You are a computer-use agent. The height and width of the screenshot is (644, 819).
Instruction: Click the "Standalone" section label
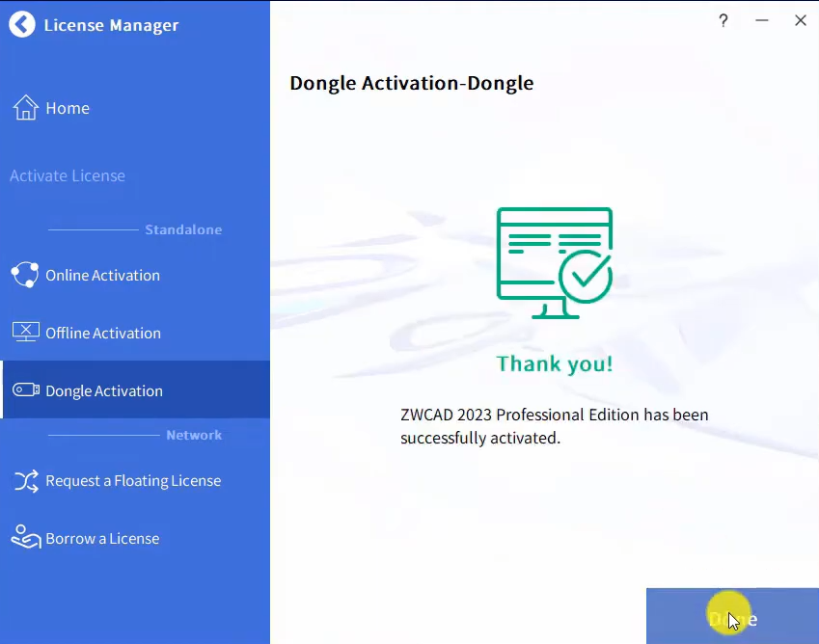pyautogui.click(x=183, y=229)
